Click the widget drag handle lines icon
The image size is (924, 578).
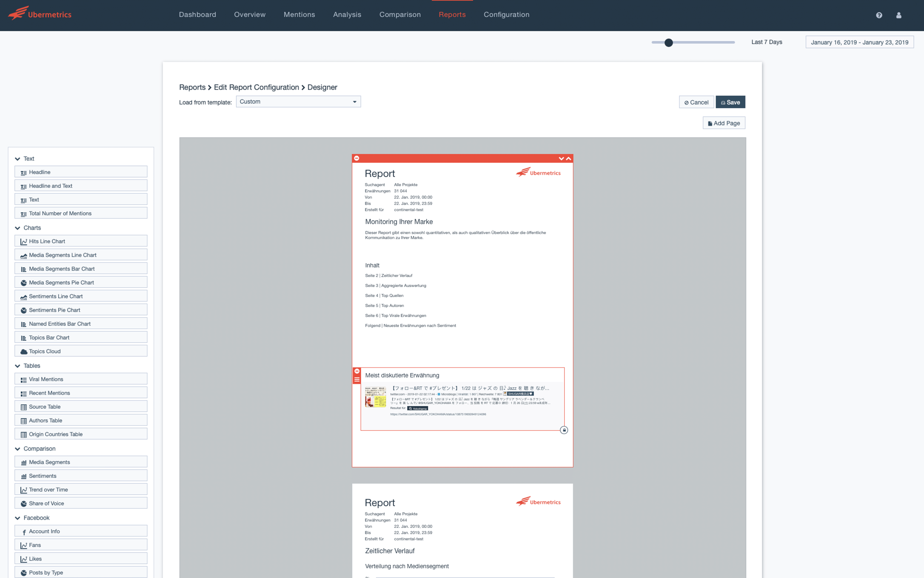(x=357, y=380)
